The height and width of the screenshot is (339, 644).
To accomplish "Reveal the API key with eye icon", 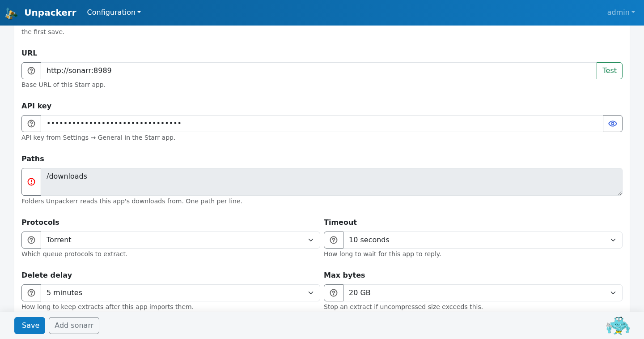I will tap(613, 124).
